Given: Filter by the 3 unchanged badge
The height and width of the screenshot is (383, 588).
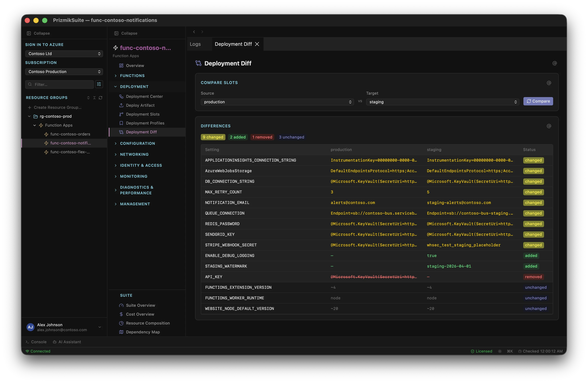Looking at the screenshot, I should click(292, 137).
